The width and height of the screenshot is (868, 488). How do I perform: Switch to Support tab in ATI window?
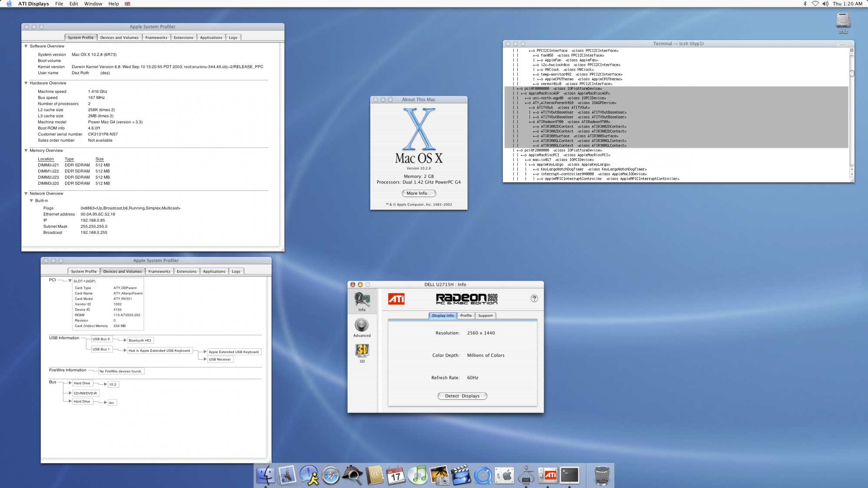tap(485, 315)
